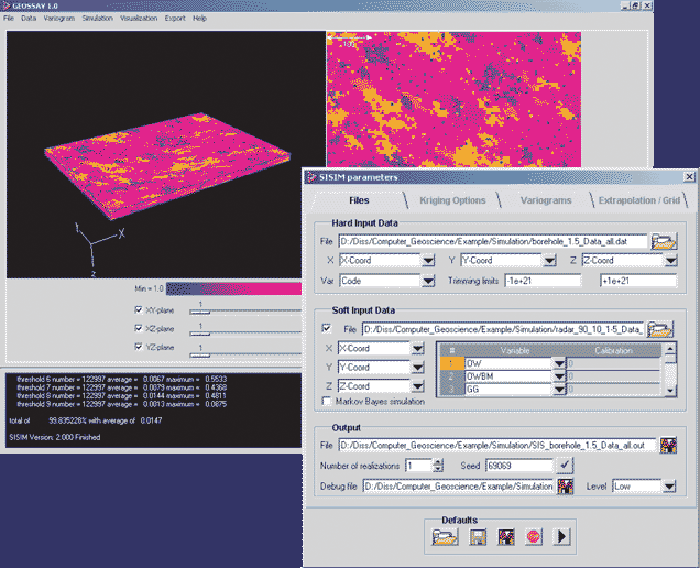Toggle the XY-plane checkbox
This screenshot has width=700, height=568.
click(x=138, y=310)
